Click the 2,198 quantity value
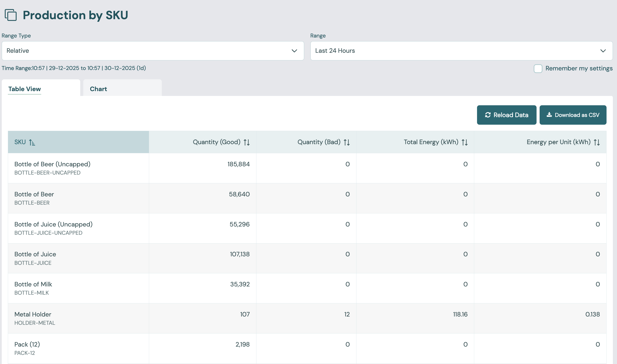The height and width of the screenshot is (364, 617). [242, 344]
